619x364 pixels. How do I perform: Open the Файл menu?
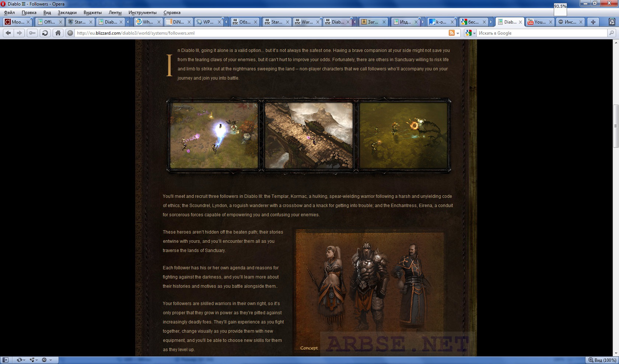[x=9, y=13]
